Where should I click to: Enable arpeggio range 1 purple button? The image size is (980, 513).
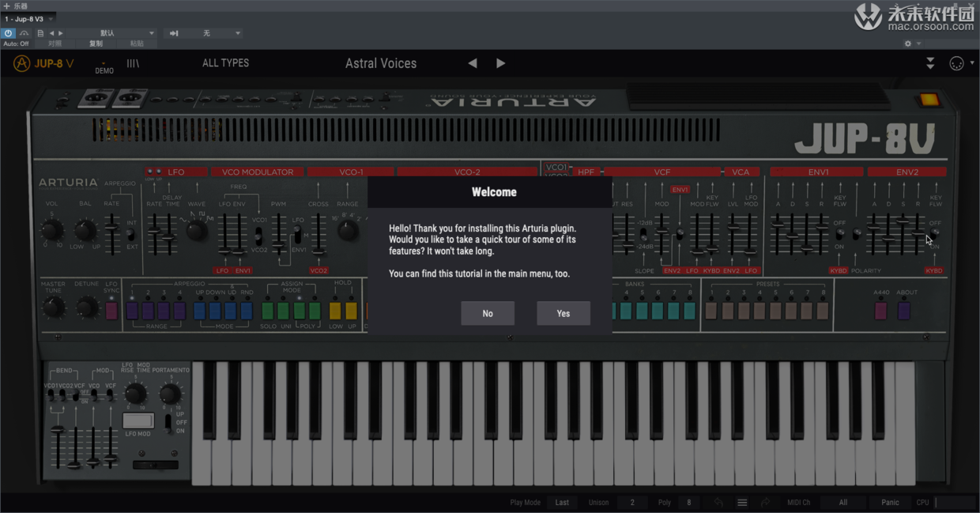132,311
